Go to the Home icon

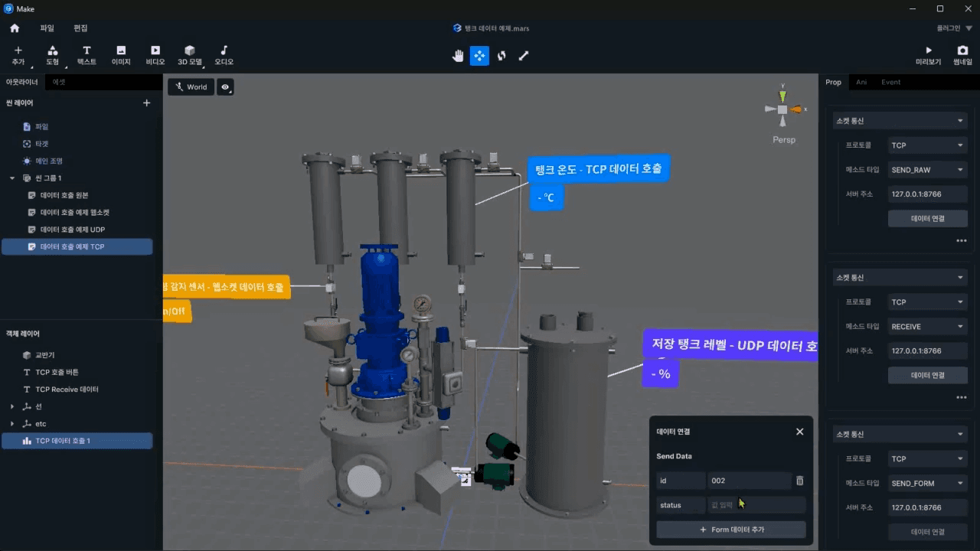point(15,28)
